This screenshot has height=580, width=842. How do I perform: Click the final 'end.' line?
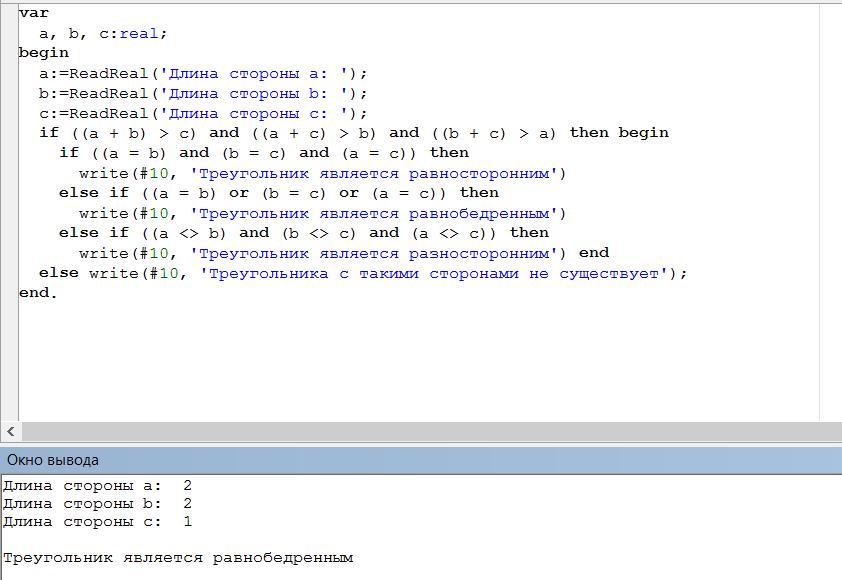click(x=38, y=293)
